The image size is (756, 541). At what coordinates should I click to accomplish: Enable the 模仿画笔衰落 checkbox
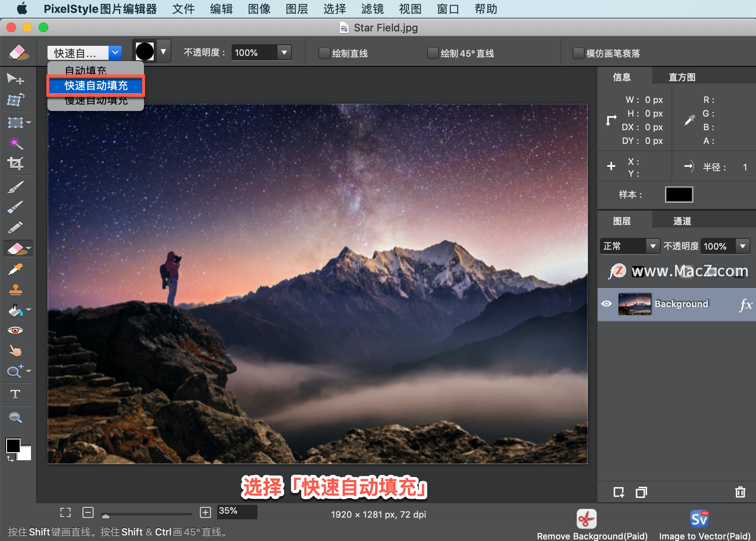tap(578, 53)
